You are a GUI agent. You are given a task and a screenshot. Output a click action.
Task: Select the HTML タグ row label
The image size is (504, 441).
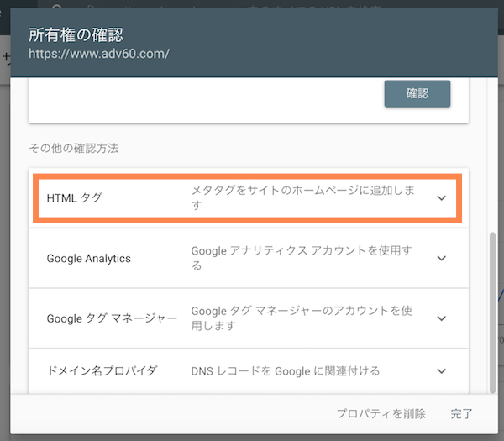pos(75,197)
